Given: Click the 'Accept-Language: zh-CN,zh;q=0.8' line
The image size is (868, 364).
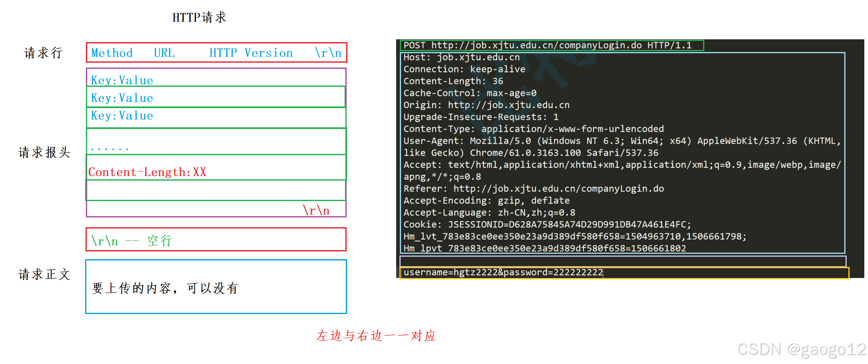Looking at the screenshot, I should (489, 213).
